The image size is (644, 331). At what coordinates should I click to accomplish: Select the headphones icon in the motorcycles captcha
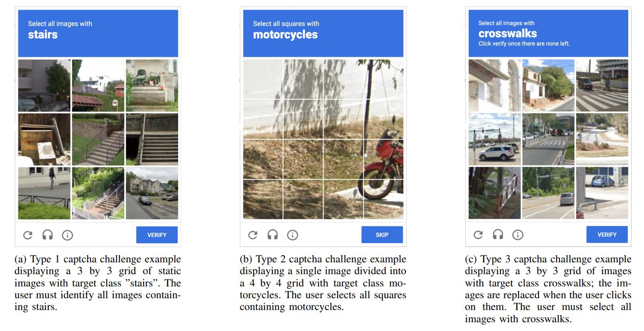[273, 235]
